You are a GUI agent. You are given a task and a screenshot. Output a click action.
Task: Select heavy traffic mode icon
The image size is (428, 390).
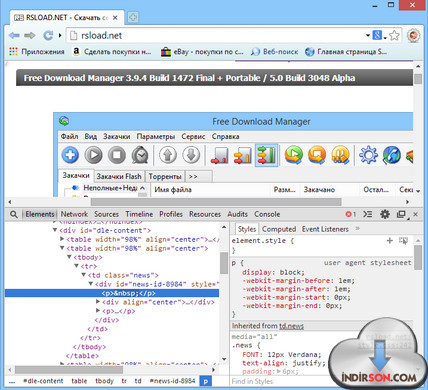(266, 155)
